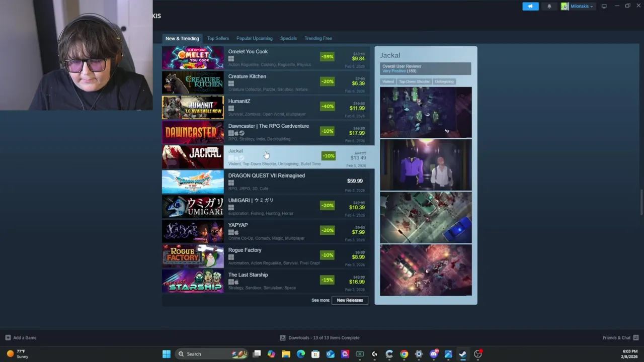
Task: Open Logitech G HUB from taskbar
Action: (x=374, y=354)
